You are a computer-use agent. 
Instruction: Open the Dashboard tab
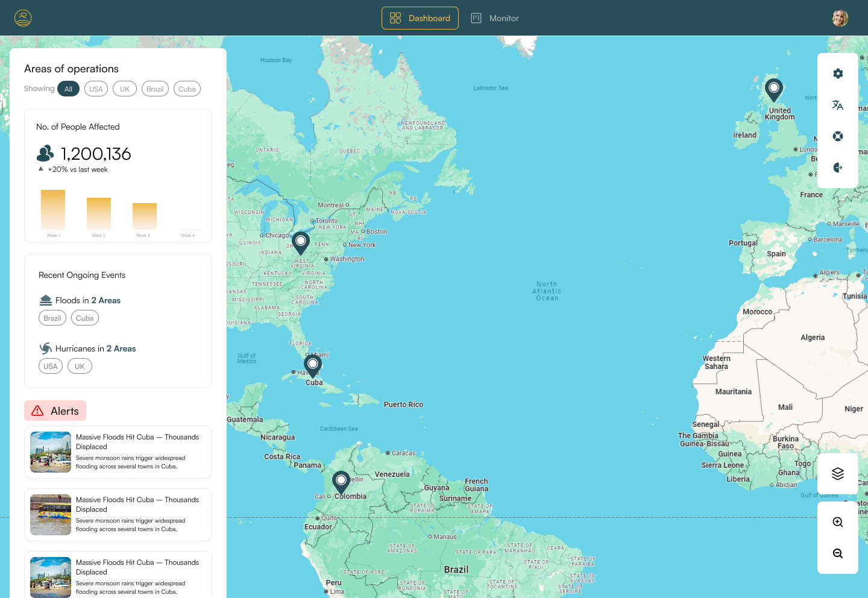(x=420, y=18)
